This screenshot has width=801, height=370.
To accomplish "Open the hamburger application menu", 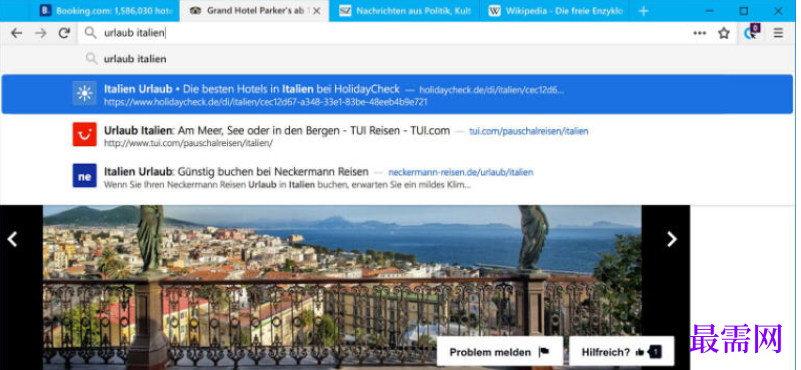I will [778, 33].
